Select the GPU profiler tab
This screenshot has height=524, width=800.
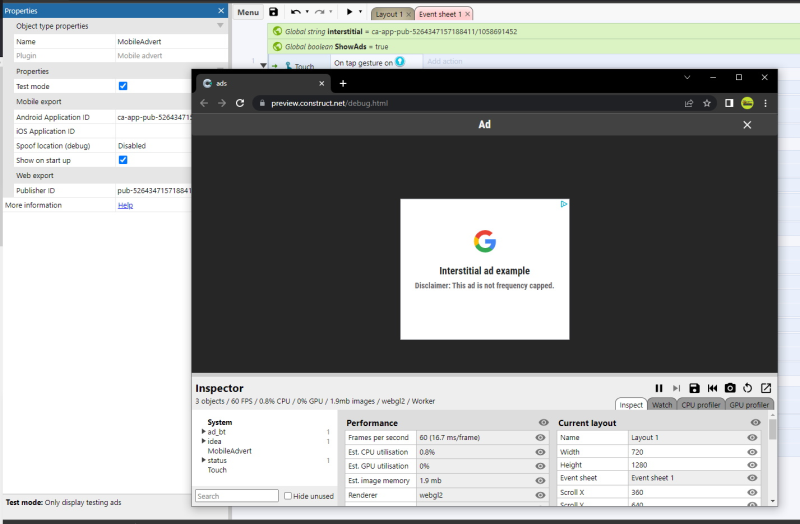click(749, 405)
